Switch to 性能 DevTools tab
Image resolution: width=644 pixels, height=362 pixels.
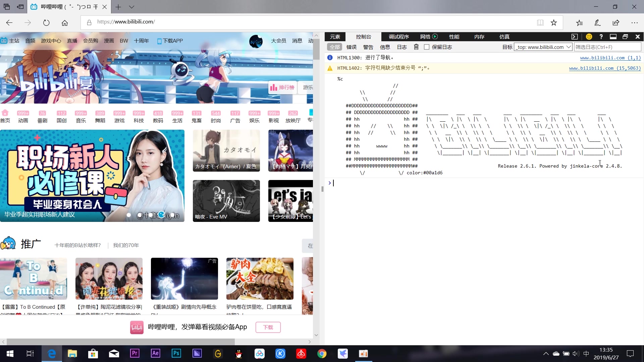point(454,37)
